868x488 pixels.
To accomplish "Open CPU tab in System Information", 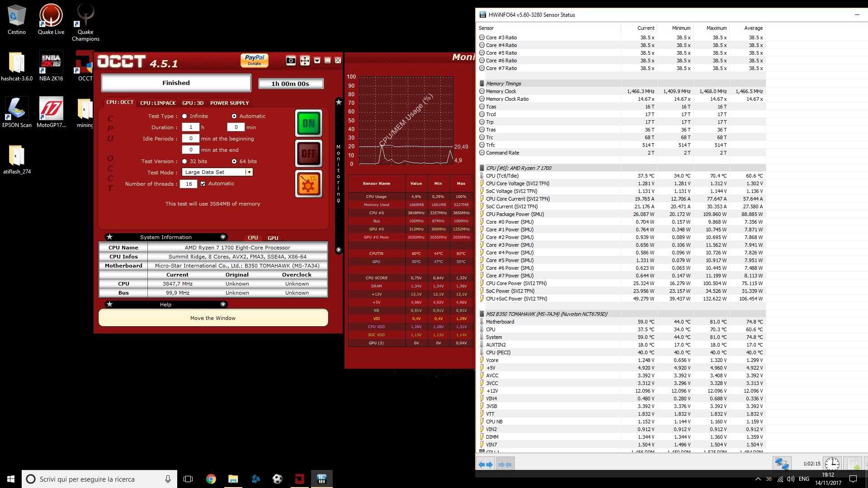I will (253, 238).
